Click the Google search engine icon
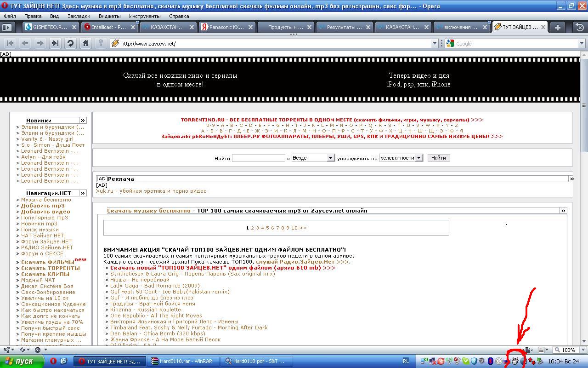Viewport: 588px width, 368px height. click(x=450, y=43)
